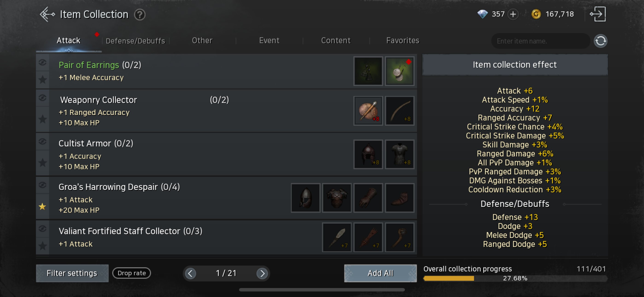Open the help question mark icon
The width and height of the screenshot is (644, 297).
pyautogui.click(x=140, y=15)
